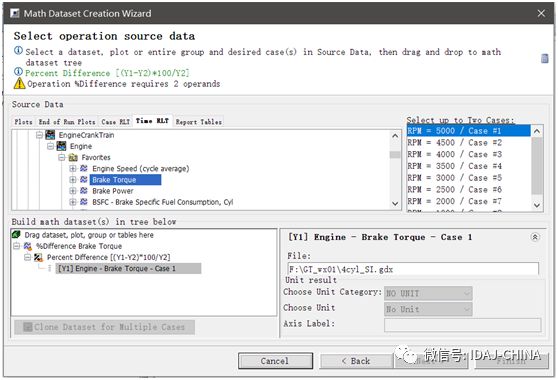Expand the Brake Torque node
This screenshot has height=380, width=558.
point(73,179)
